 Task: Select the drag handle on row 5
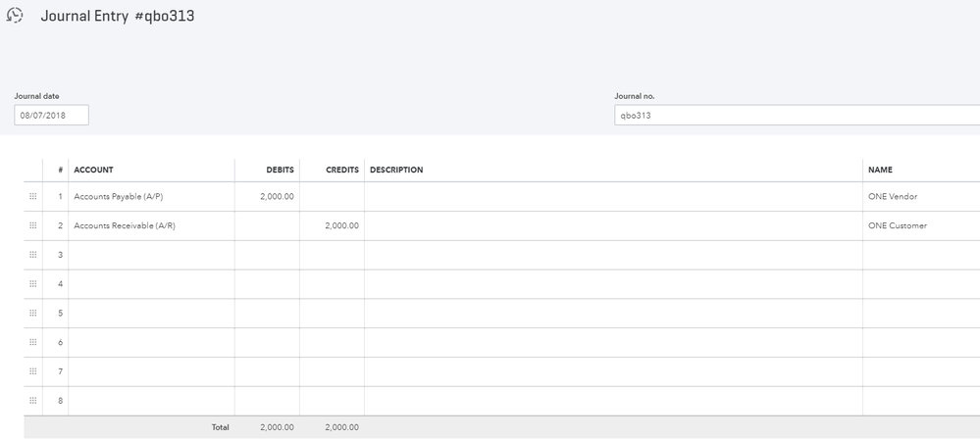click(x=32, y=314)
